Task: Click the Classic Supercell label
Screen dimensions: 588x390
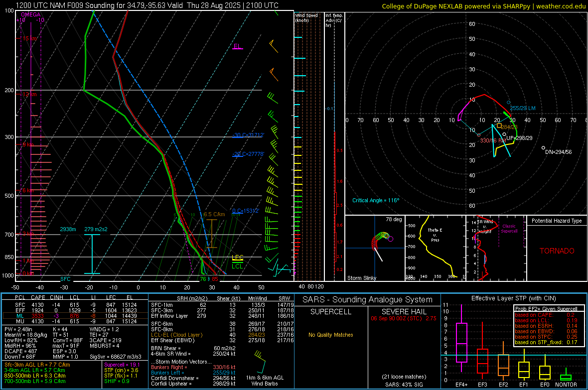Action: [x=509, y=229]
